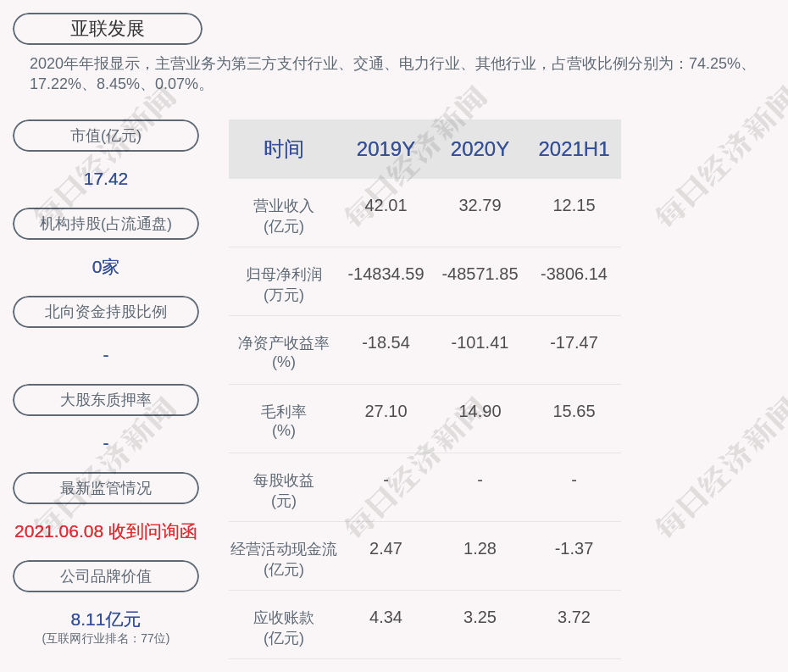This screenshot has height=672, width=788.
Task: Click the 亚联发展 company name pill
Action: [107, 29]
